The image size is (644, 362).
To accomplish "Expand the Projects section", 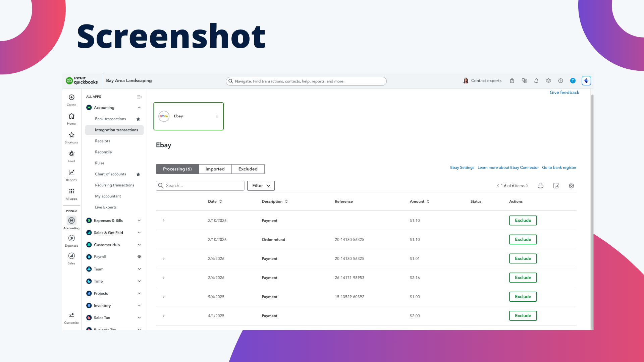I will (139, 293).
